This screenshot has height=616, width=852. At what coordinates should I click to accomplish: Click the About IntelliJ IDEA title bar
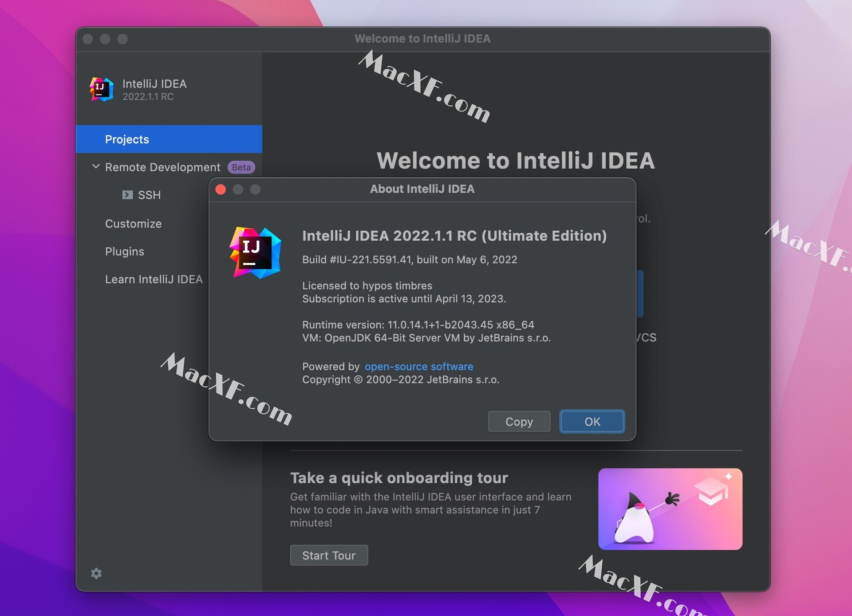tap(422, 189)
